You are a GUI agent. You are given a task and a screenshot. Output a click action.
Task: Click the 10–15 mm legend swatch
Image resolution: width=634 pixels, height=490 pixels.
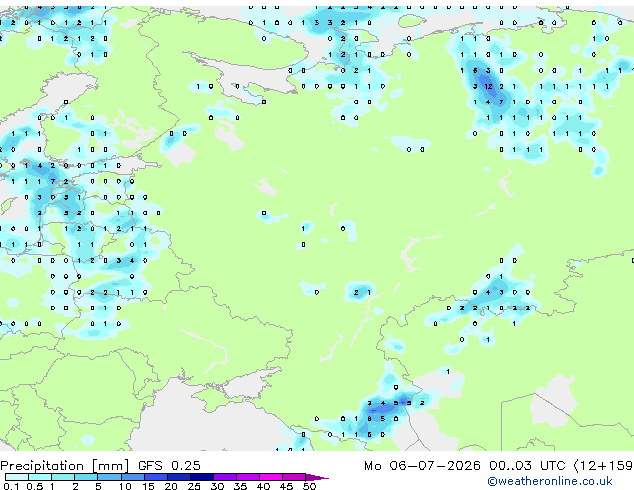pyautogui.click(x=132, y=477)
